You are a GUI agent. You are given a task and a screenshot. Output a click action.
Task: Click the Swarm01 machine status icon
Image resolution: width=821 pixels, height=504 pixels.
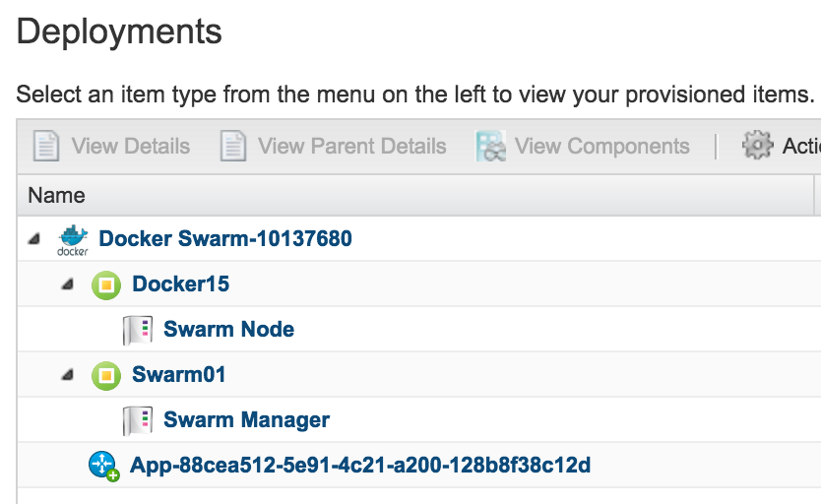coord(106,376)
